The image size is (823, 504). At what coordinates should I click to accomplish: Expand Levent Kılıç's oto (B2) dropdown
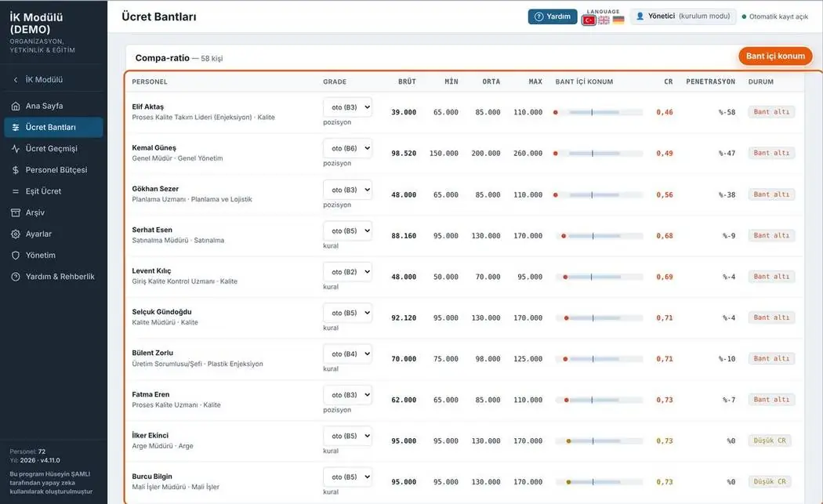click(x=347, y=271)
